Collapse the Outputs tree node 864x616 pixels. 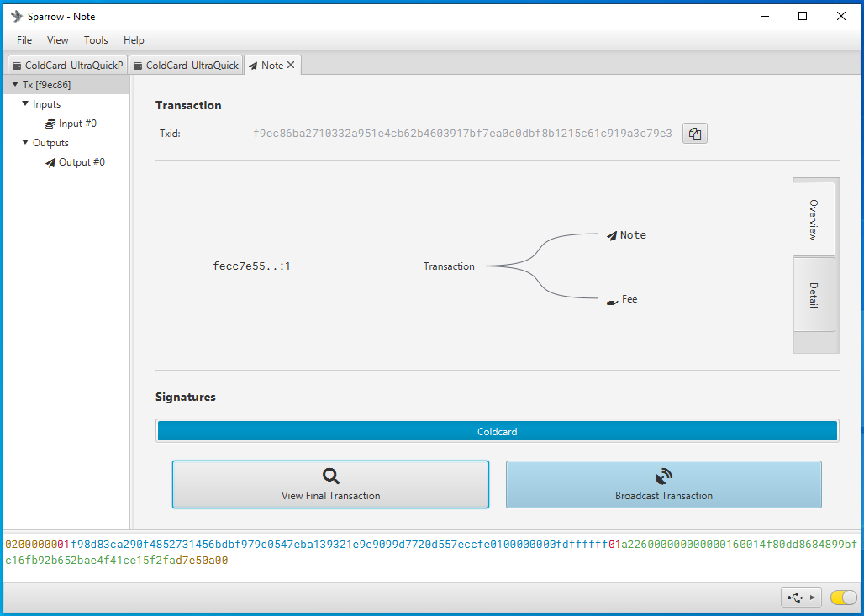tap(25, 142)
